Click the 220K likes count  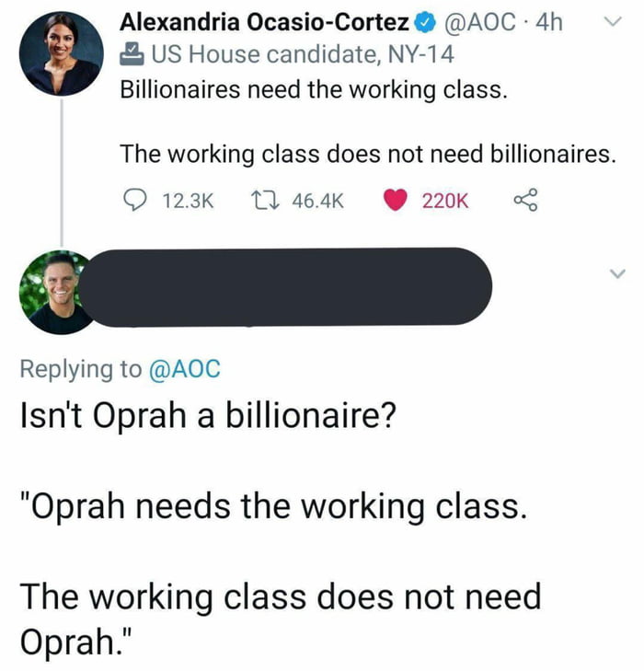coord(446,200)
